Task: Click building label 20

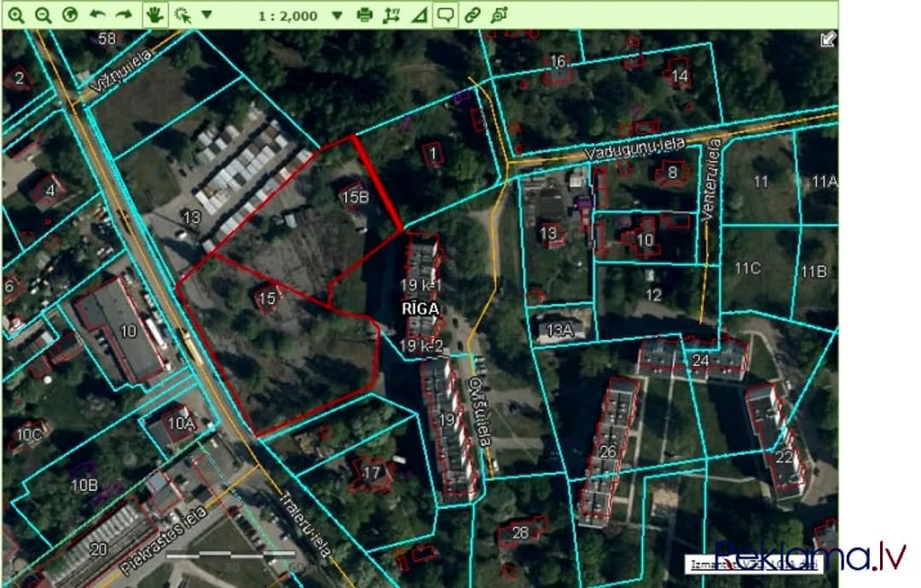Action: point(98,550)
